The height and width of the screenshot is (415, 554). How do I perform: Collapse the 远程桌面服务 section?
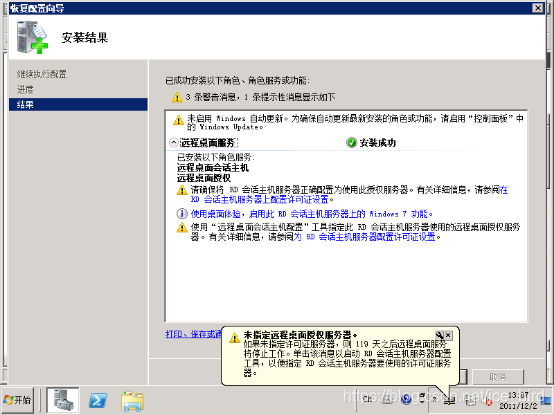(x=173, y=143)
